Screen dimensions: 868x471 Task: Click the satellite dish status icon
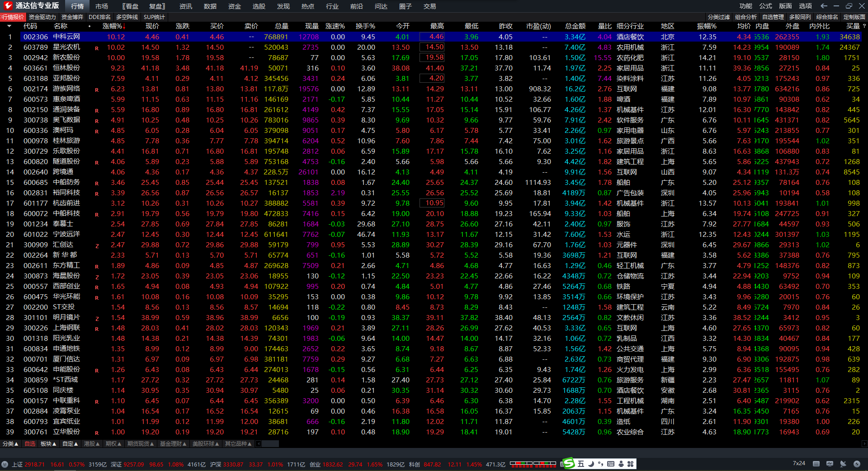pos(843,464)
